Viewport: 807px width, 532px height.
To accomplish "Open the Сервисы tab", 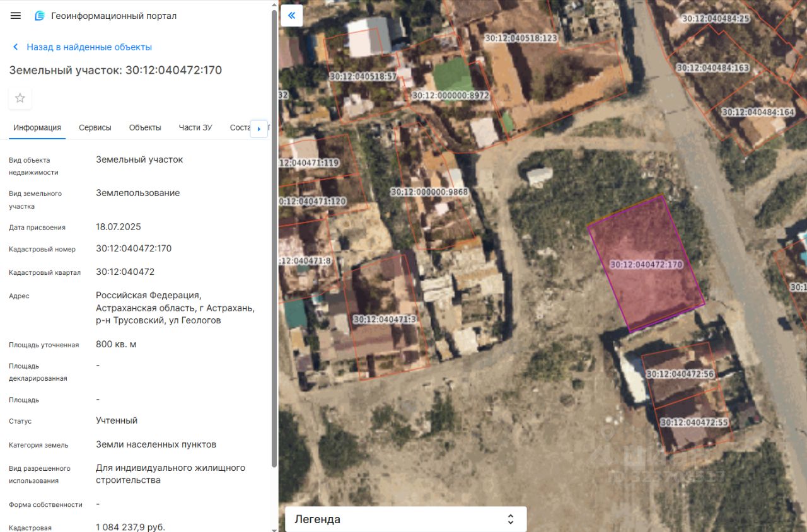I will (x=95, y=127).
